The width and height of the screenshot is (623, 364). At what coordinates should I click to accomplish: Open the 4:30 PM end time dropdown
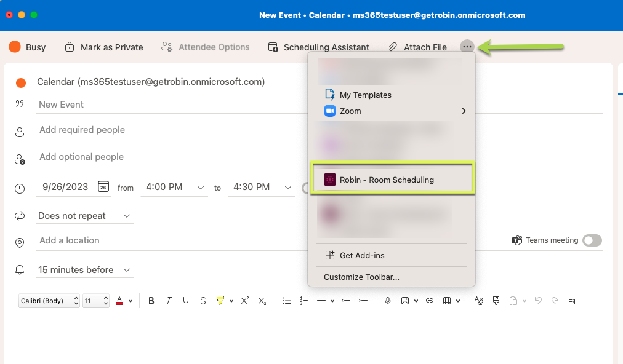pyautogui.click(x=262, y=187)
